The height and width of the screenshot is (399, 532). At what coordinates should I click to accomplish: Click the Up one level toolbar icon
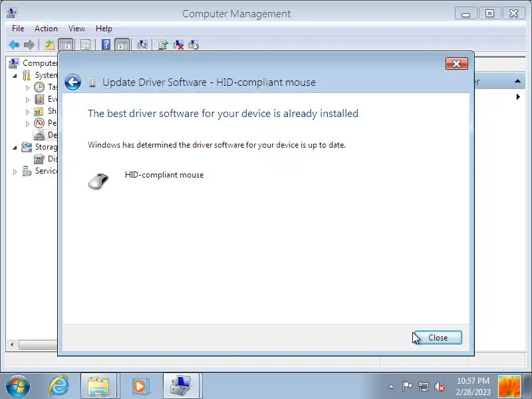pos(50,45)
